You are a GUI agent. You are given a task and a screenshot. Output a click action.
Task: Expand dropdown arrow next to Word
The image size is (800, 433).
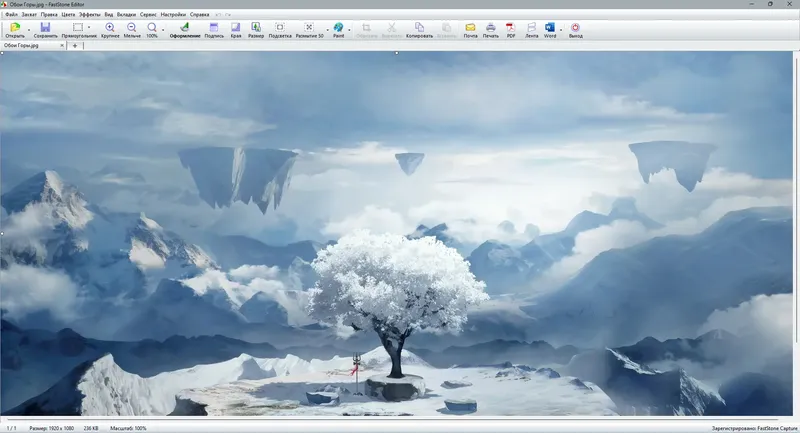point(561,30)
